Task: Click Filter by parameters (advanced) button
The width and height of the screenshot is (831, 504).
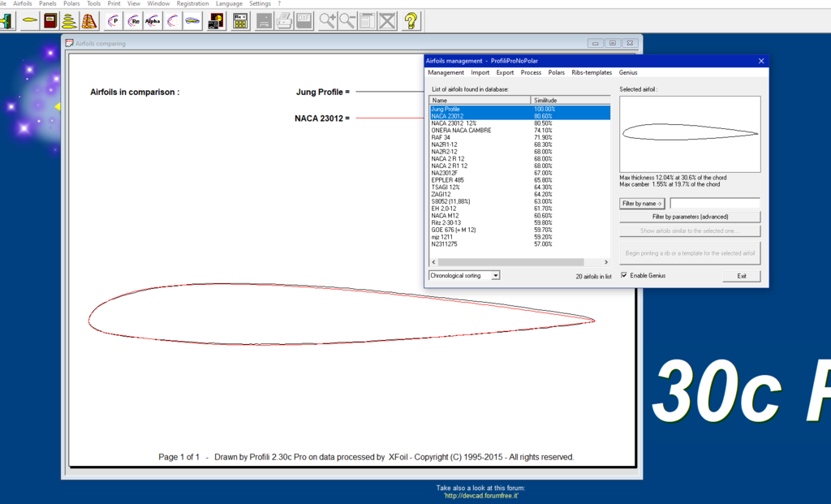Action: pyautogui.click(x=690, y=217)
